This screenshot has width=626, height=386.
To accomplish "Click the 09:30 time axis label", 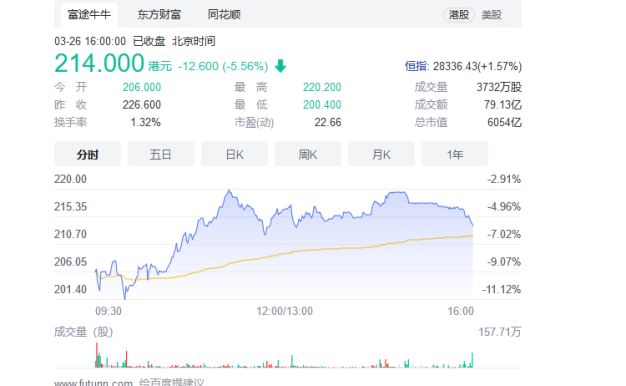I will 108,311.
